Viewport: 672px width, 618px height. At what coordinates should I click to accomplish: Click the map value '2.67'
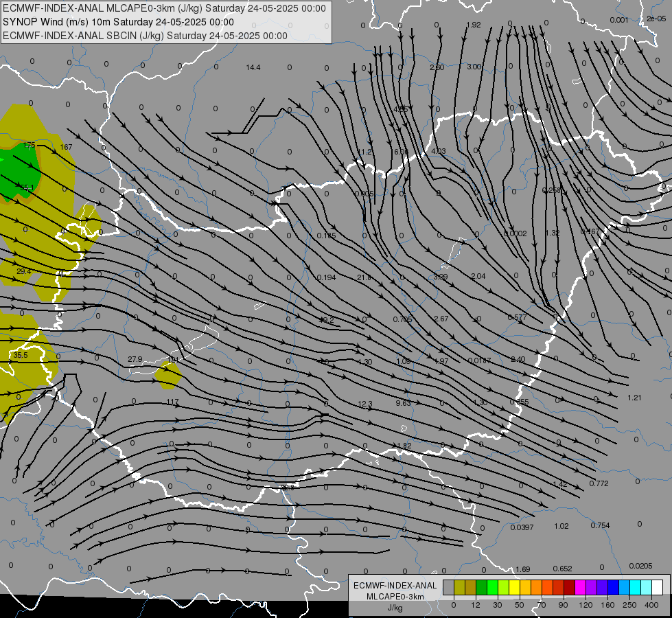tap(441, 319)
